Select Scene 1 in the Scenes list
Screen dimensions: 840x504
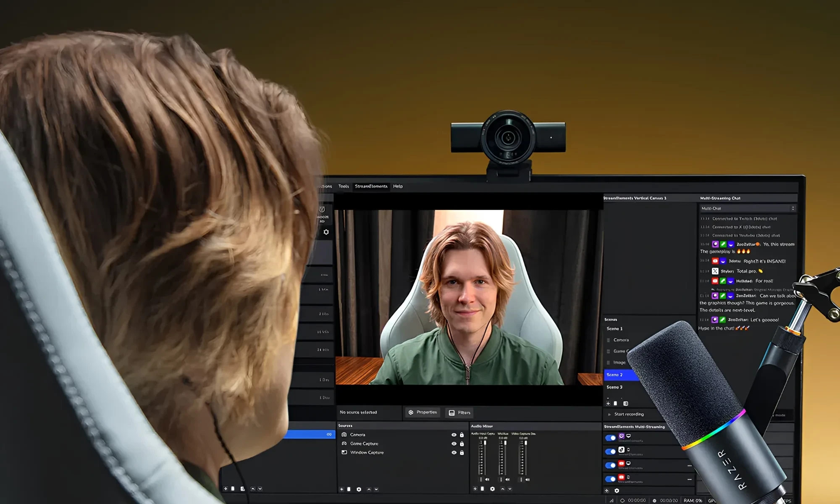click(614, 329)
